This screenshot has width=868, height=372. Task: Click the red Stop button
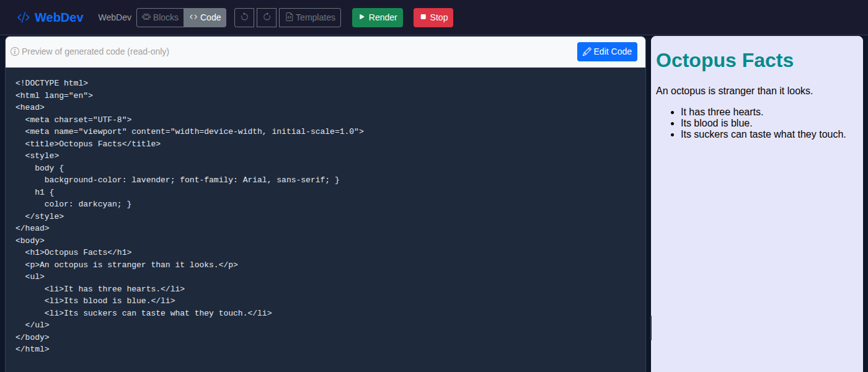(x=433, y=17)
